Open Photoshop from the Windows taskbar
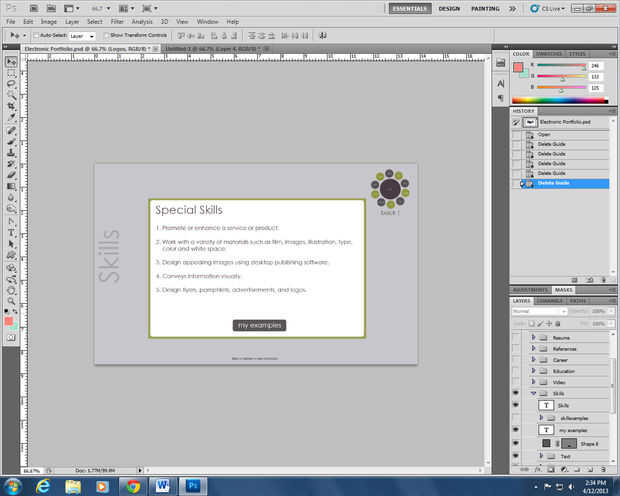This screenshot has width=620, height=496. pyautogui.click(x=194, y=485)
